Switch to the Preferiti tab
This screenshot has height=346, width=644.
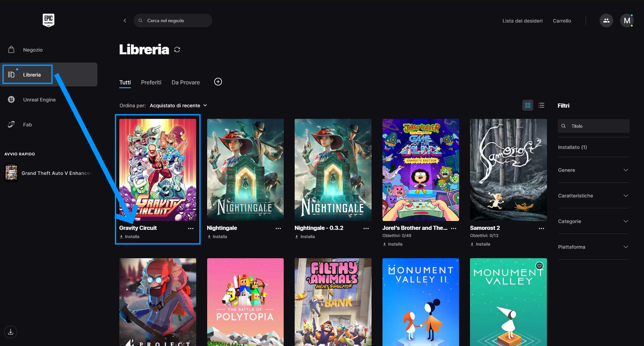pyautogui.click(x=151, y=82)
